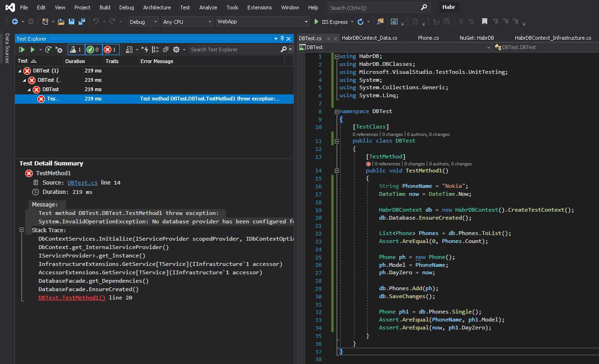
Task: Click the Save All icon
Action: point(82,21)
